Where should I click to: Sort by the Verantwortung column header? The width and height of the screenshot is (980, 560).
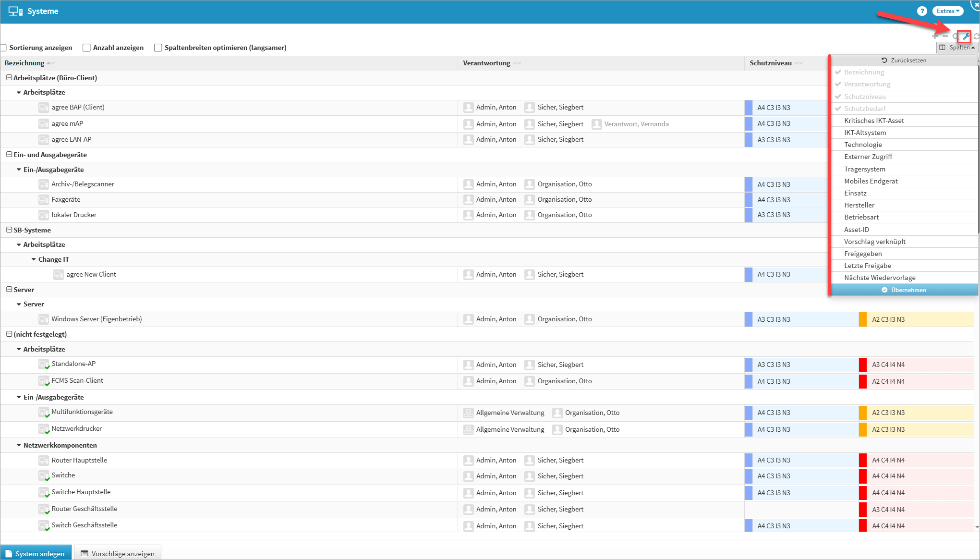coord(486,63)
